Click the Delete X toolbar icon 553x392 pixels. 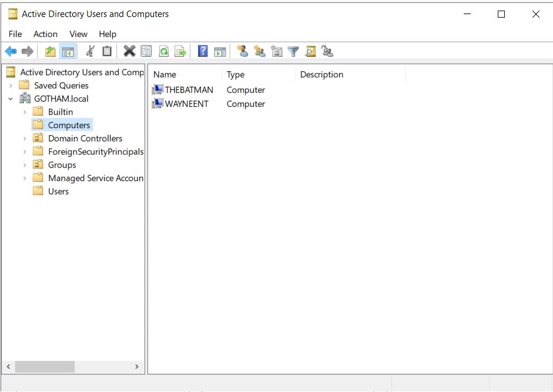pos(129,52)
